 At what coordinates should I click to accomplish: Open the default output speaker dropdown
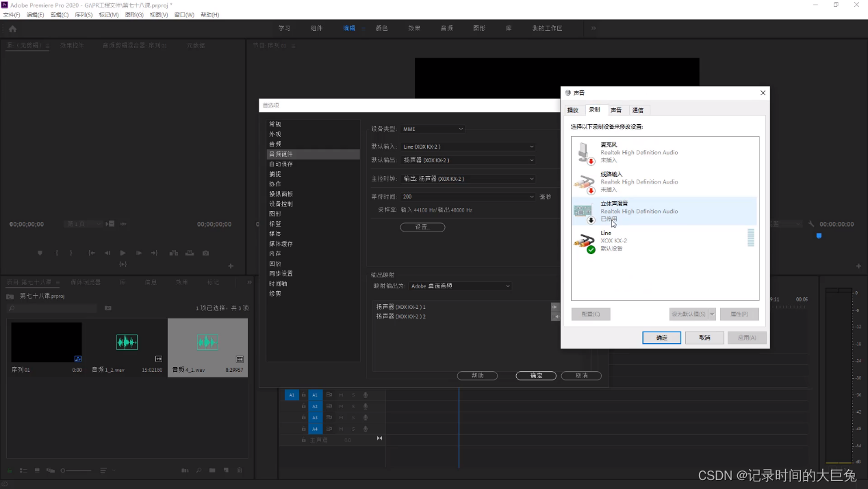468,160
